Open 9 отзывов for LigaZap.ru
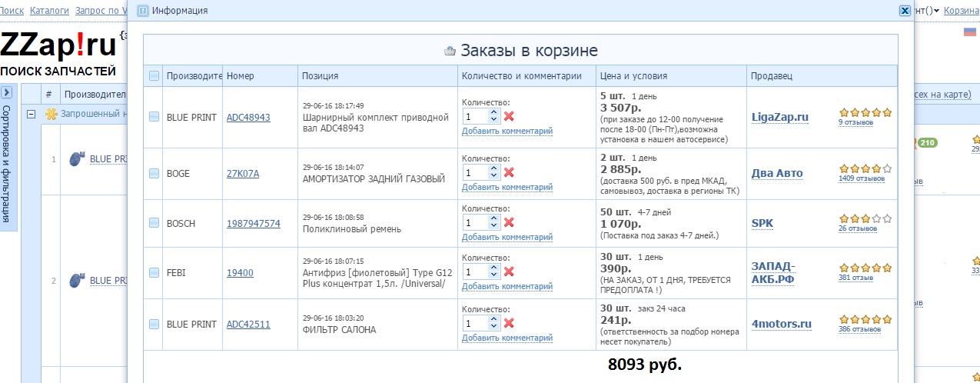Image resolution: width=980 pixels, height=383 pixels. [855, 122]
